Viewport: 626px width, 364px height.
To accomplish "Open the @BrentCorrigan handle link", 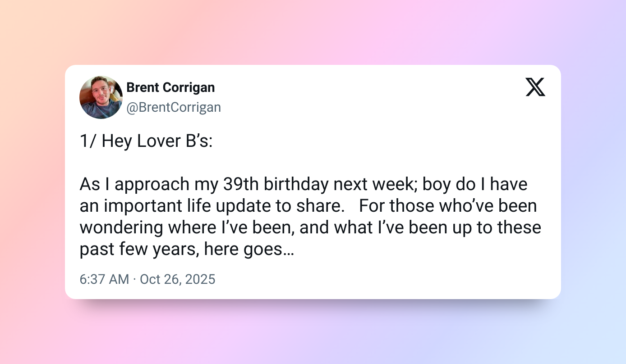I will 174,107.
